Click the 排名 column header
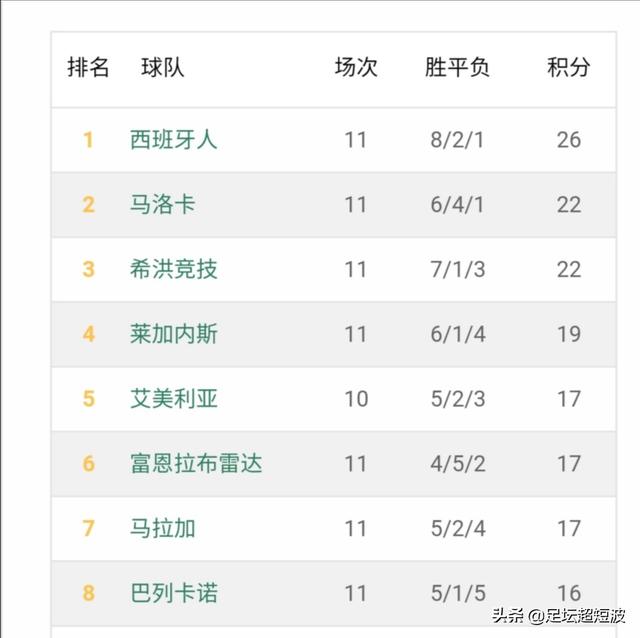The width and height of the screenshot is (640, 638). (x=88, y=67)
